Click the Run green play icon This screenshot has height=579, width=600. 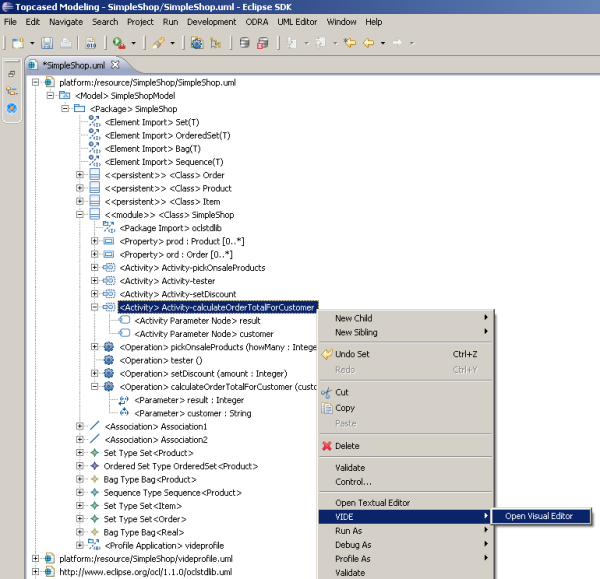click(119, 43)
